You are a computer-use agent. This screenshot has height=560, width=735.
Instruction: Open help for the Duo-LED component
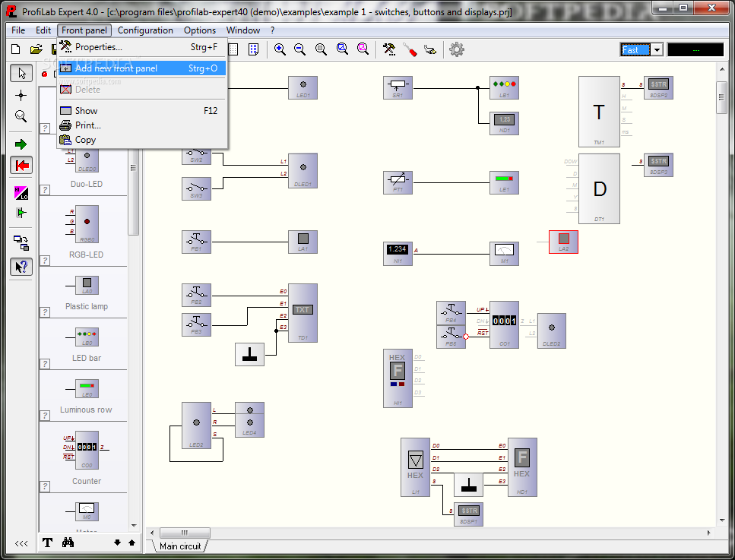(45, 190)
